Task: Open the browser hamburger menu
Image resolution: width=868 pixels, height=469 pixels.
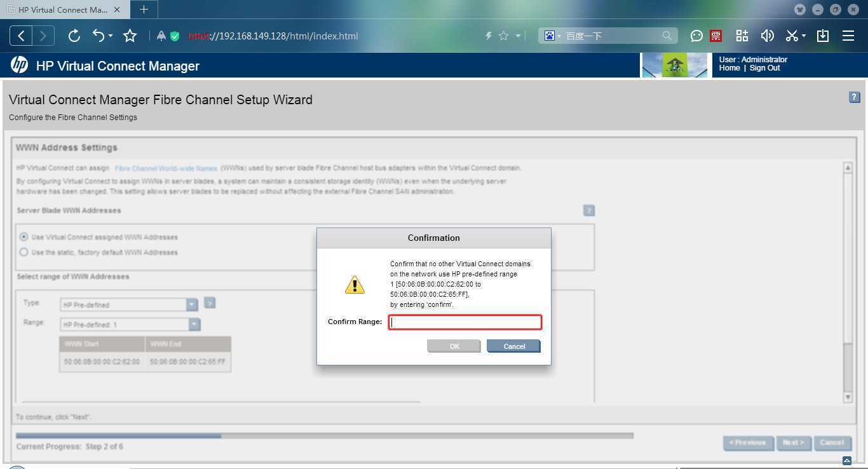Action: tap(848, 36)
